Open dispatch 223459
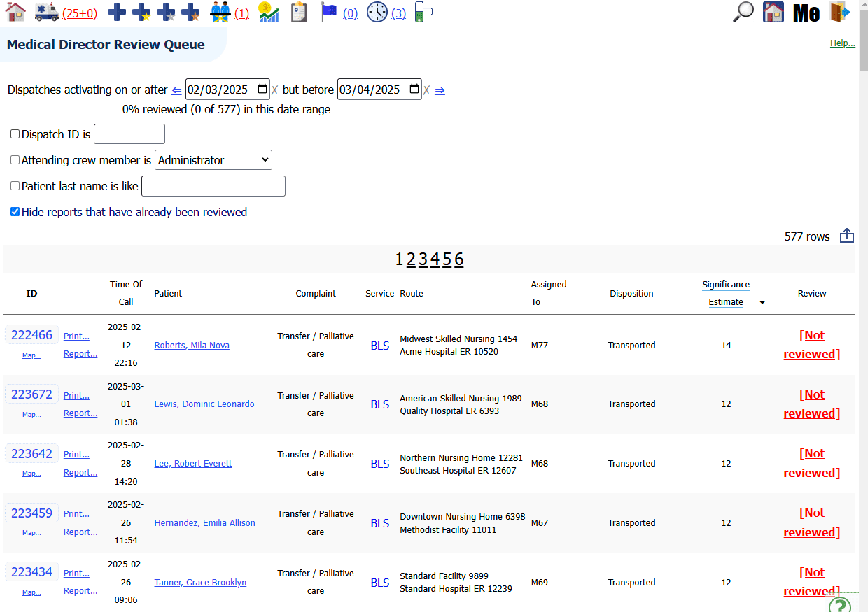Screen dimensions: 868x612 [32, 513]
